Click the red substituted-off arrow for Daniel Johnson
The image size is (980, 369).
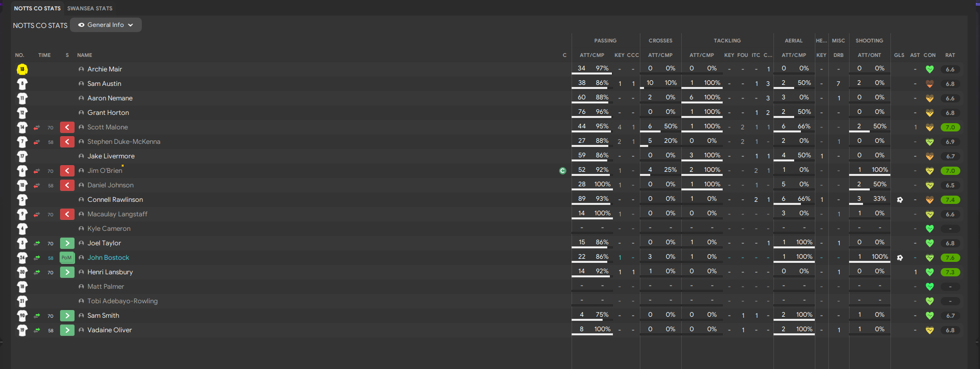point(67,185)
